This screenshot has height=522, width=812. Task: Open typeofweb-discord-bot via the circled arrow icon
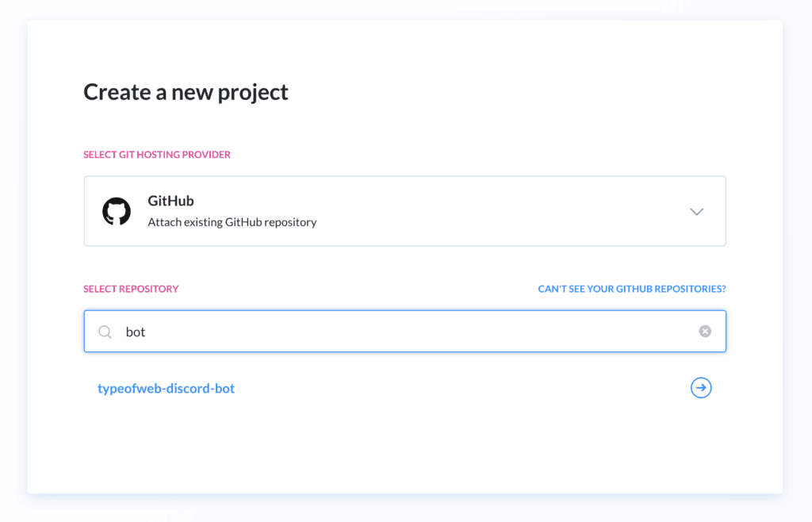[701, 388]
